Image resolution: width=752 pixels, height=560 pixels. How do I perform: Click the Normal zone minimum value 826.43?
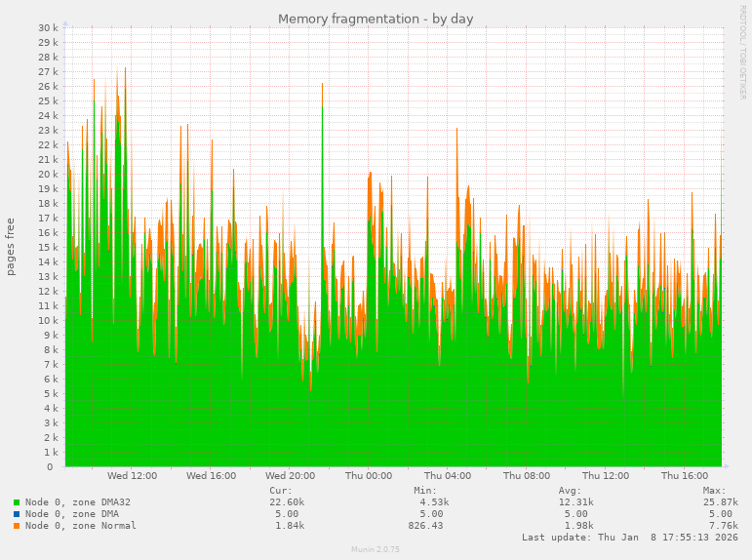[426, 526]
